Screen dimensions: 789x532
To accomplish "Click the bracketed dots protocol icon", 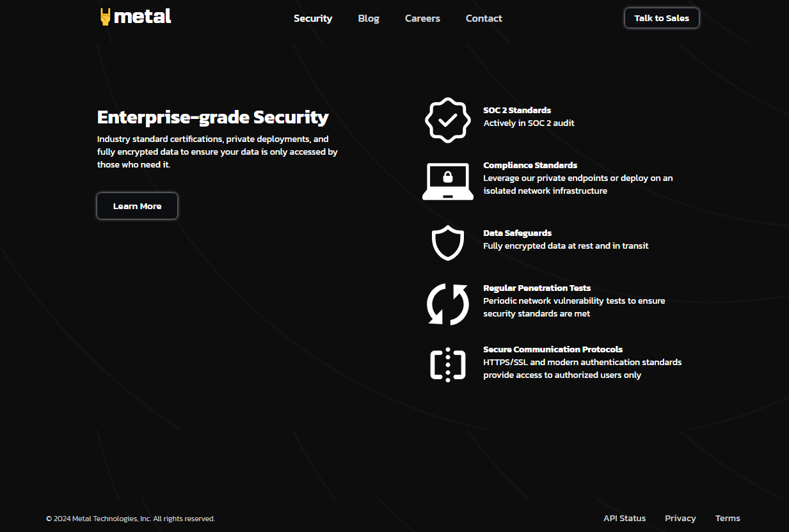I will click(x=448, y=365).
